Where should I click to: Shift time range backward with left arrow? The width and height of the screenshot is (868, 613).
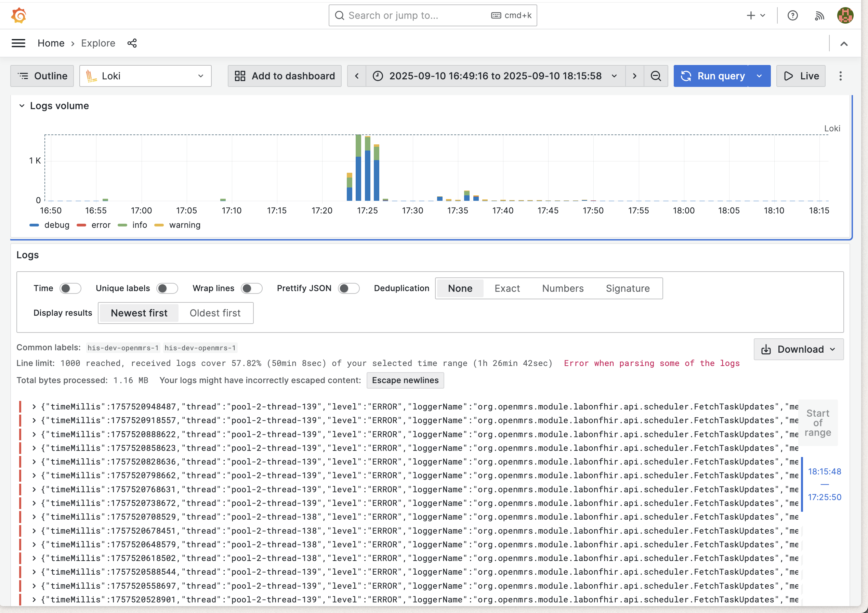356,76
